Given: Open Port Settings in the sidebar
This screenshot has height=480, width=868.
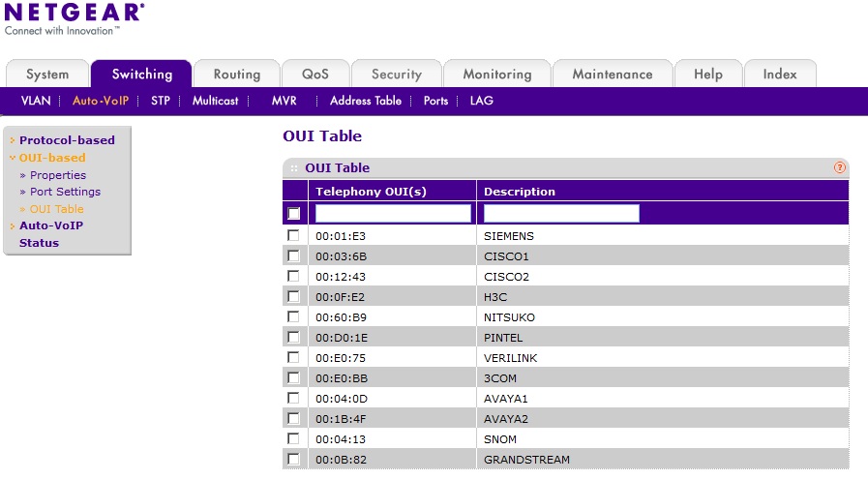Looking at the screenshot, I should click(x=66, y=192).
